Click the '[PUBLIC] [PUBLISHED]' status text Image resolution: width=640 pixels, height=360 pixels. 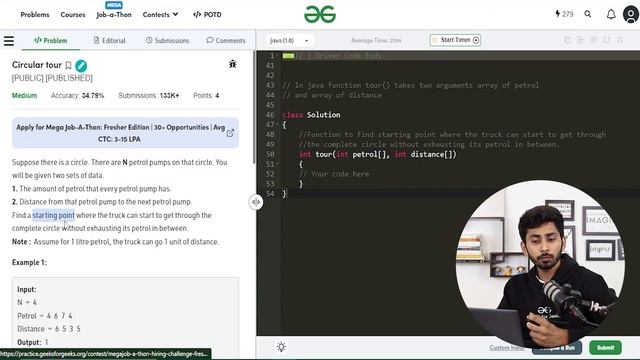pos(52,78)
